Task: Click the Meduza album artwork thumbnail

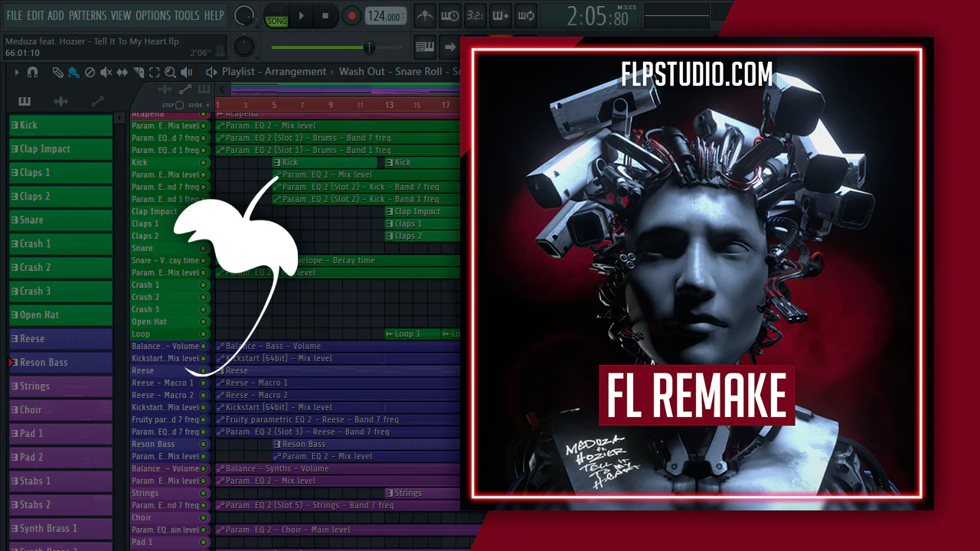Action: point(697,273)
